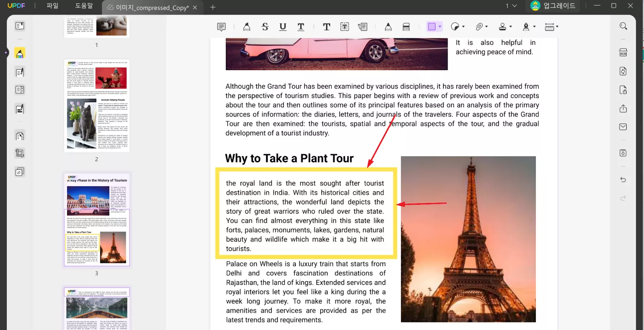This screenshot has width=644, height=330.
Task: Select the Measure ruler tool
Action: (x=549, y=27)
